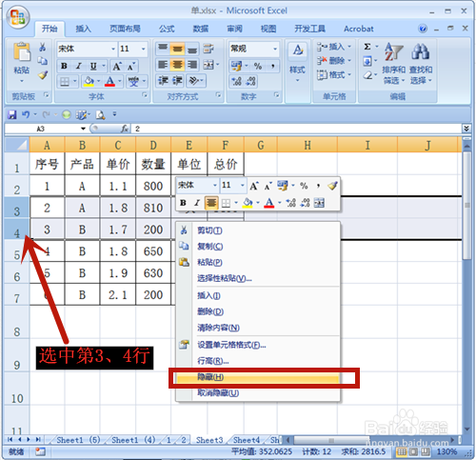476x460 pixels.
Task: Click ribbon Font Color red A
Action: point(109,82)
